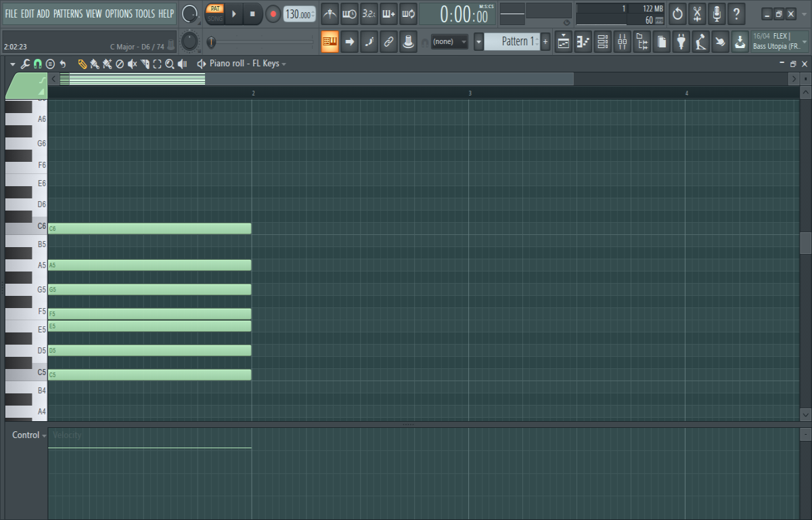Toggle the 3-2-1 countdown before recording
Screen dimensions: 812x520
point(369,14)
